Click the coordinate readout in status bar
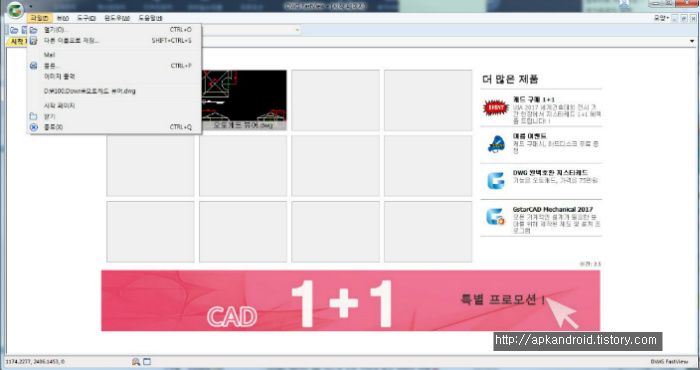700x370 pixels. [35, 362]
